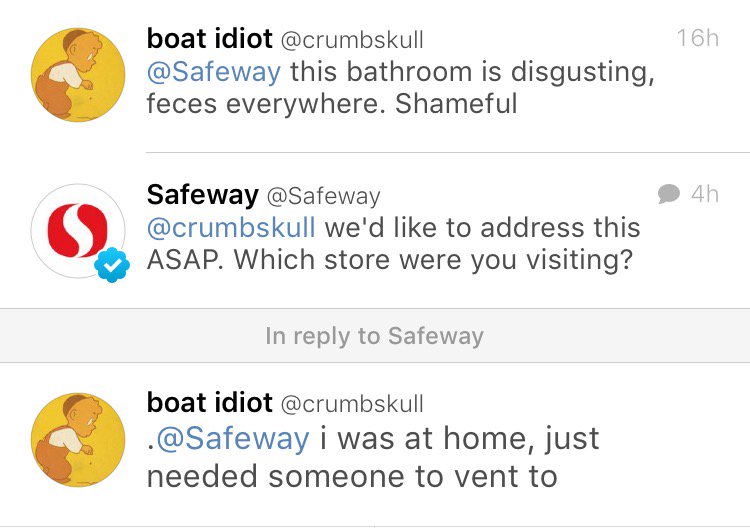Open boat idiot display name on top tweet
The height and width of the screenshot is (528, 750).
coord(210,39)
